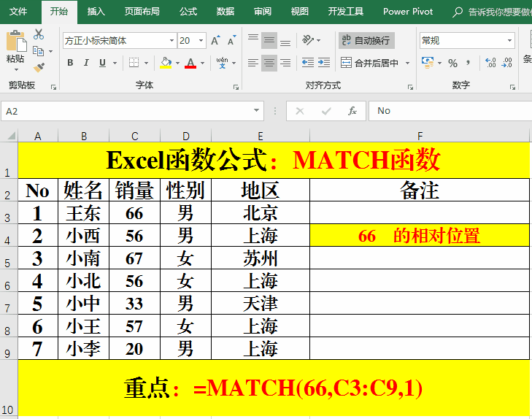The height and width of the screenshot is (419, 532).
Task: Open the 常规 number format dropdown
Action: pyautogui.click(x=509, y=41)
